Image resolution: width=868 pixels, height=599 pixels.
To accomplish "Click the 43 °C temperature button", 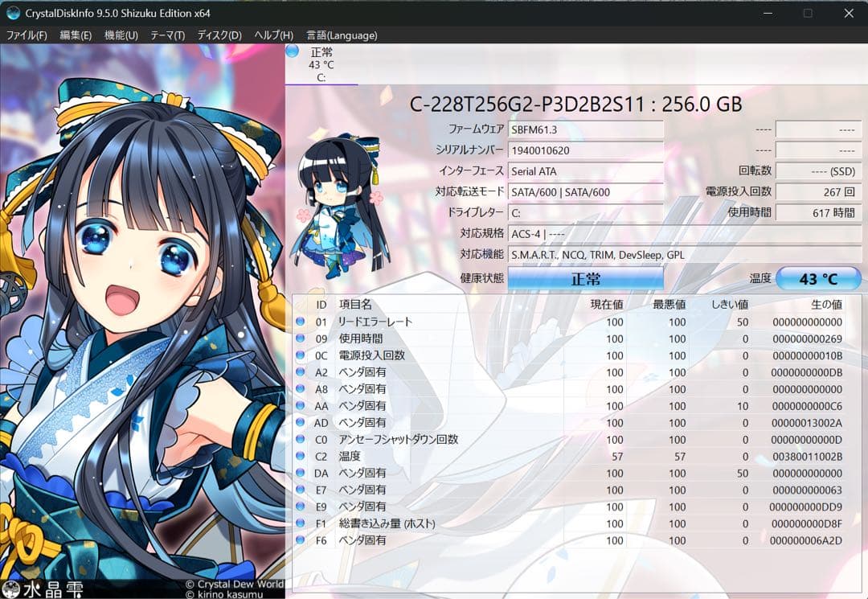I will [x=819, y=277].
